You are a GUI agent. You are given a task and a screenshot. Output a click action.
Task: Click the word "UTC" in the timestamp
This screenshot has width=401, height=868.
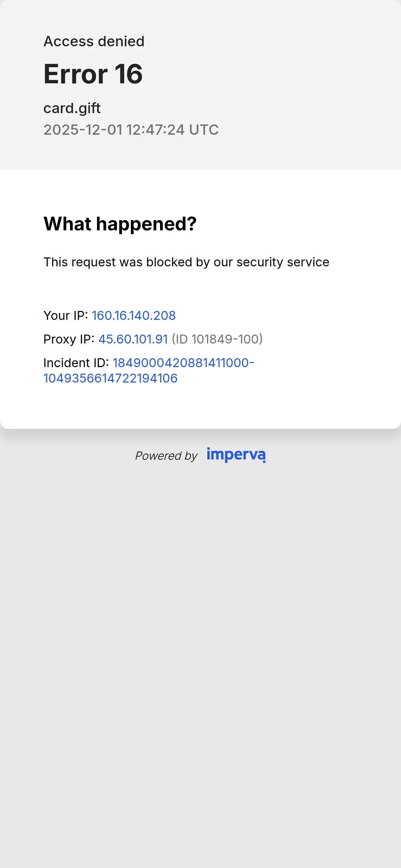click(x=204, y=130)
